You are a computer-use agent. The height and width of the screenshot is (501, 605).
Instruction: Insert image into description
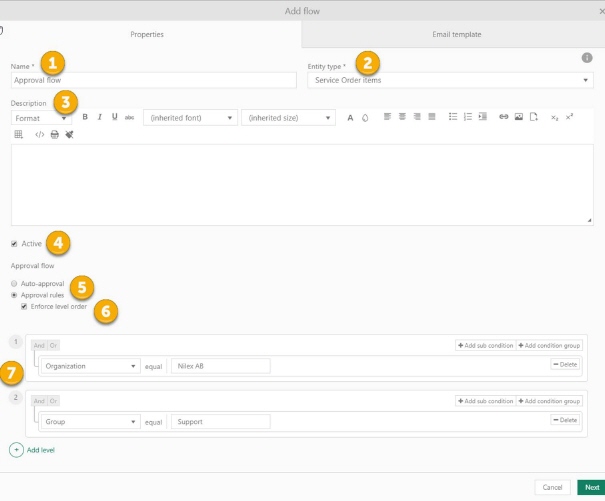(x=519, y=117)
